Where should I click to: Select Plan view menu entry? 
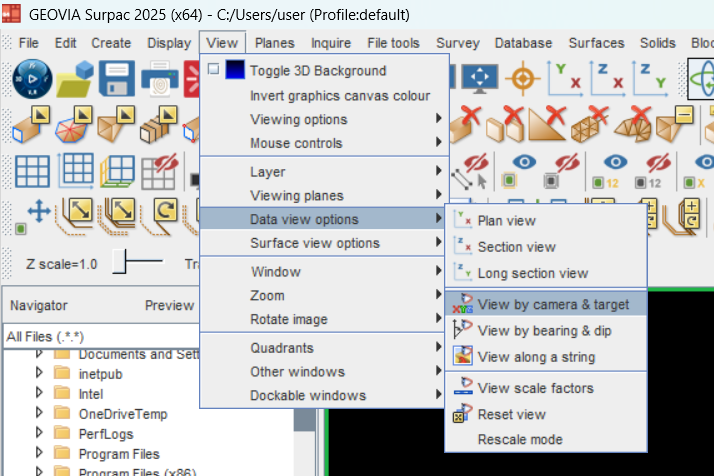546,220
